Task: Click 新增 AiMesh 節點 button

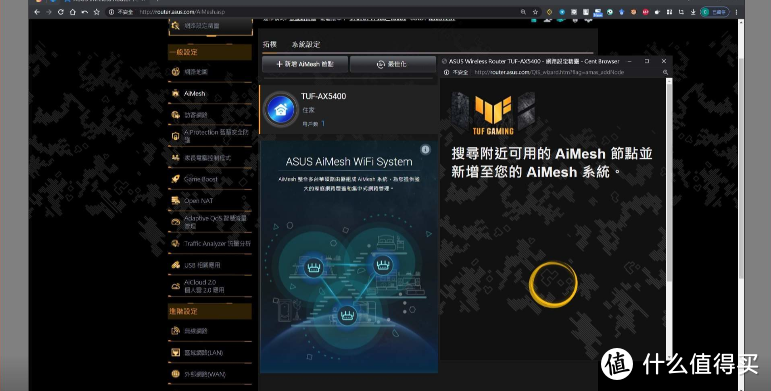Action: point(305,64)
